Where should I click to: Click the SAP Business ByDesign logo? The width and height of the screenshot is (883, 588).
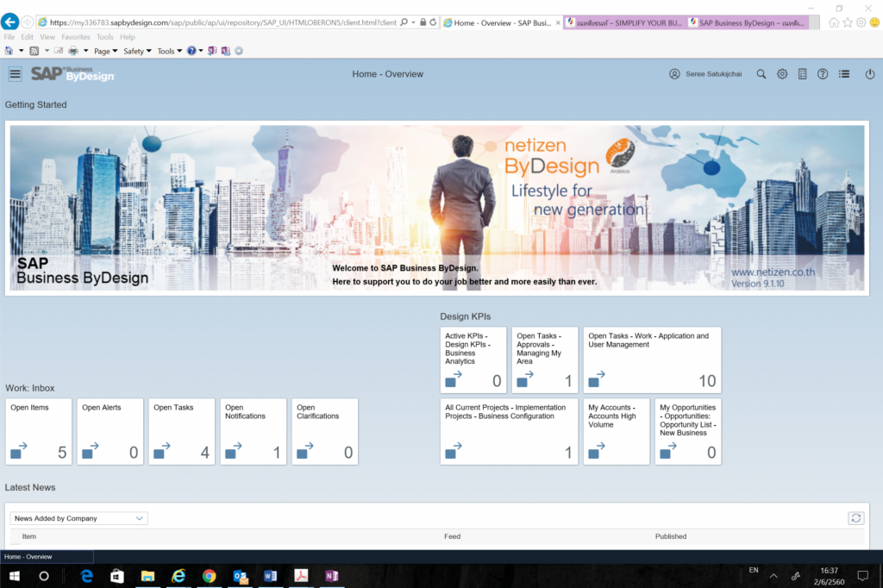coord(72,74)
